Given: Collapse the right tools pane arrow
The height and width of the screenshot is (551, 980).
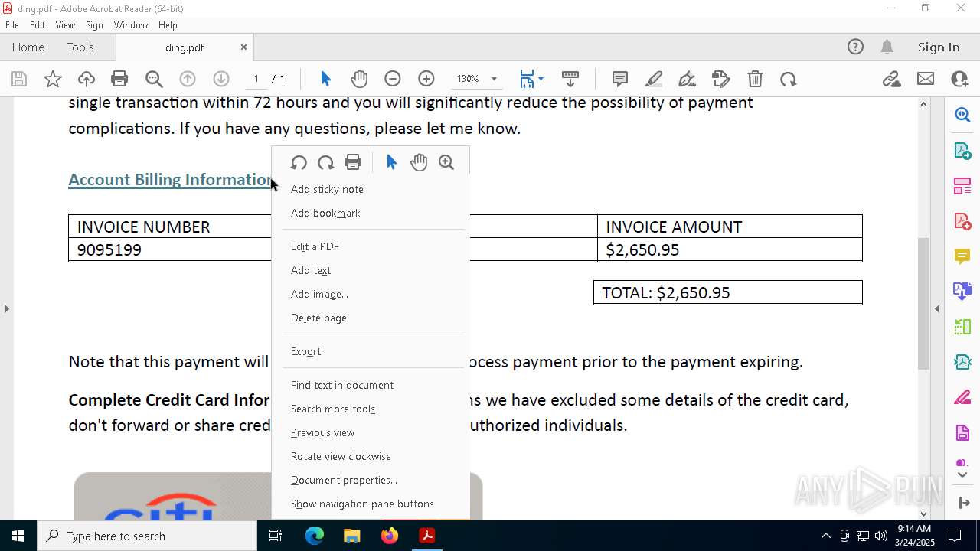Looking at the screenshot, I should coord(937,308).
